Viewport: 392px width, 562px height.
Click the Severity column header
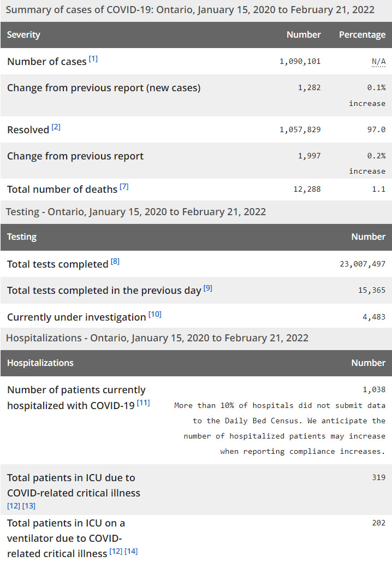23,35
